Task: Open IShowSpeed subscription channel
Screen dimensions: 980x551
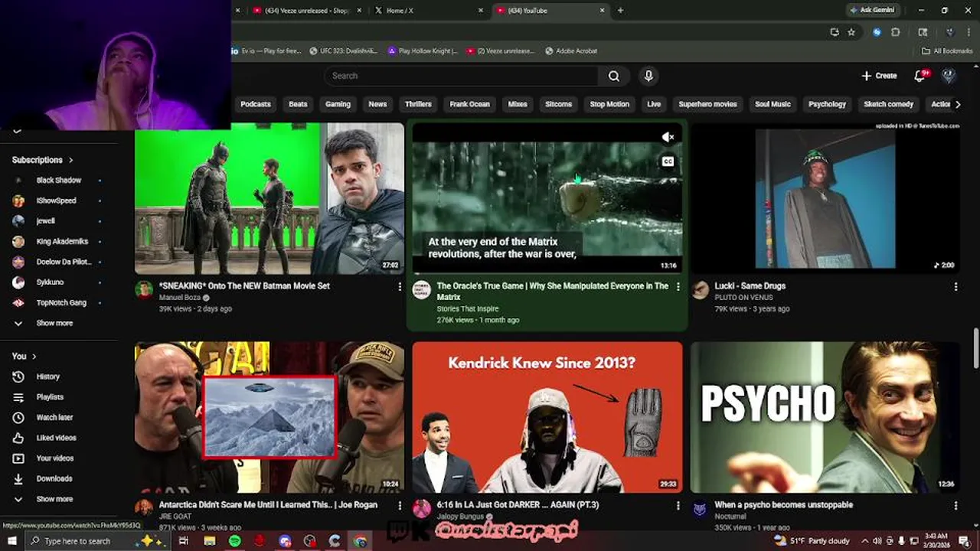Action: pos(56,201)
